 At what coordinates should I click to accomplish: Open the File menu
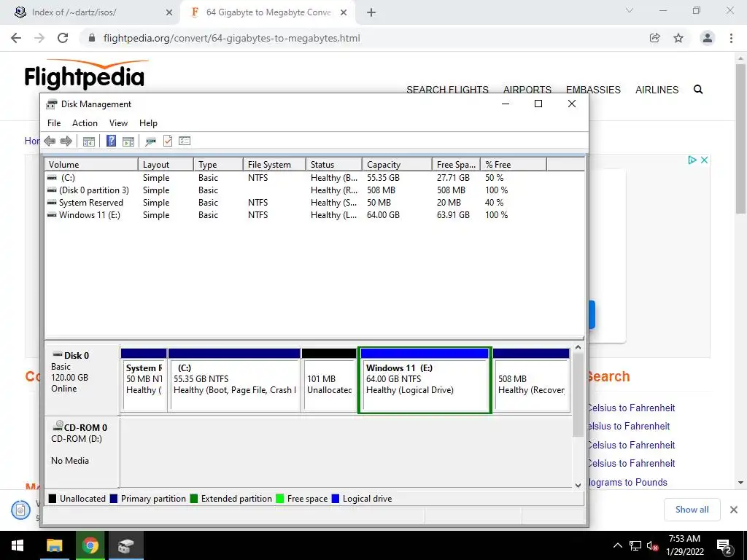(x=54, y=122)
